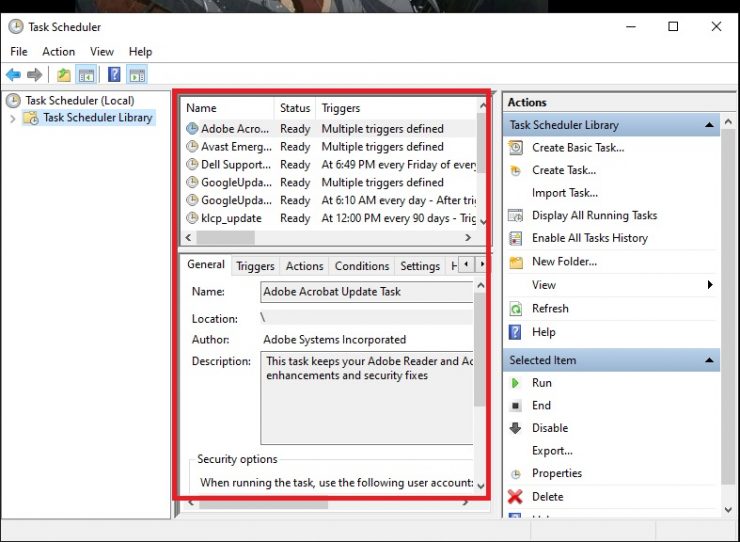Click the red Delete X icon

[515, 496]
